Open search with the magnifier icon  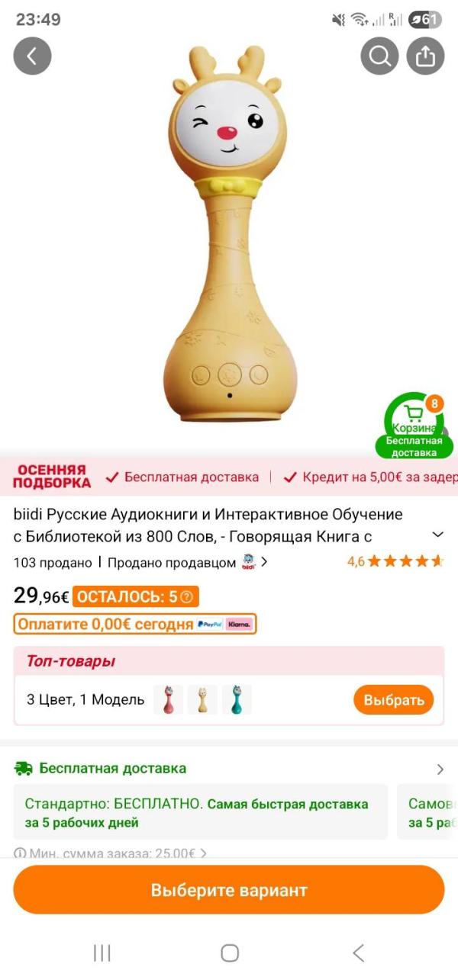point(379,56)
